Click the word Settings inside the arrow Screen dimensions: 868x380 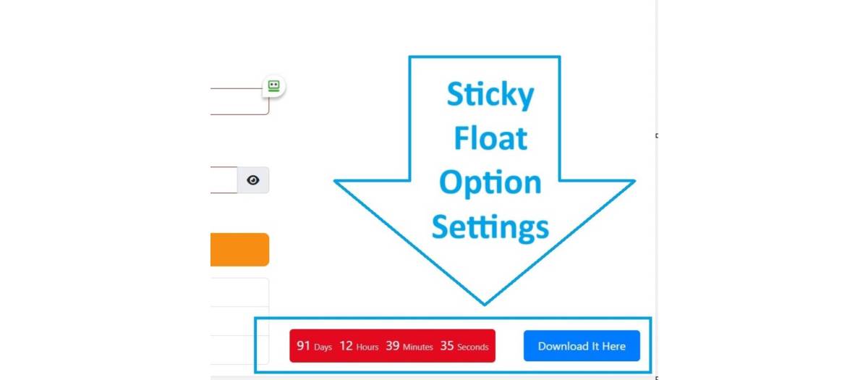click(x=490, y=227)
